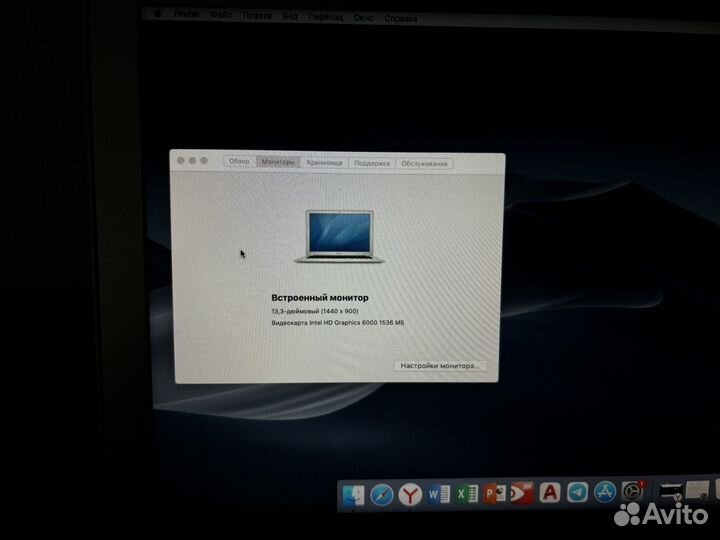Launch AutoCAD from the Dock
Screen dimensions: 720x540
[x=550, y=493]
